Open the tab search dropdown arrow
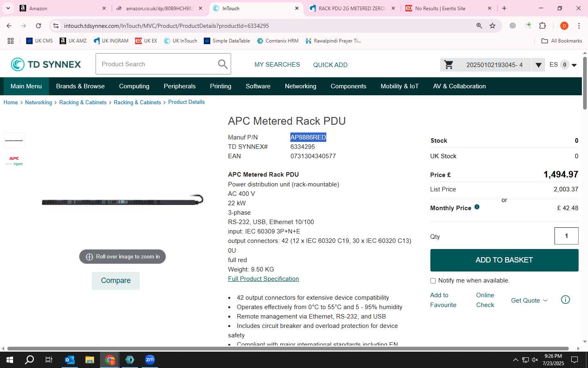588x368 pixels. pyautogui.click(x=8, y=8)
